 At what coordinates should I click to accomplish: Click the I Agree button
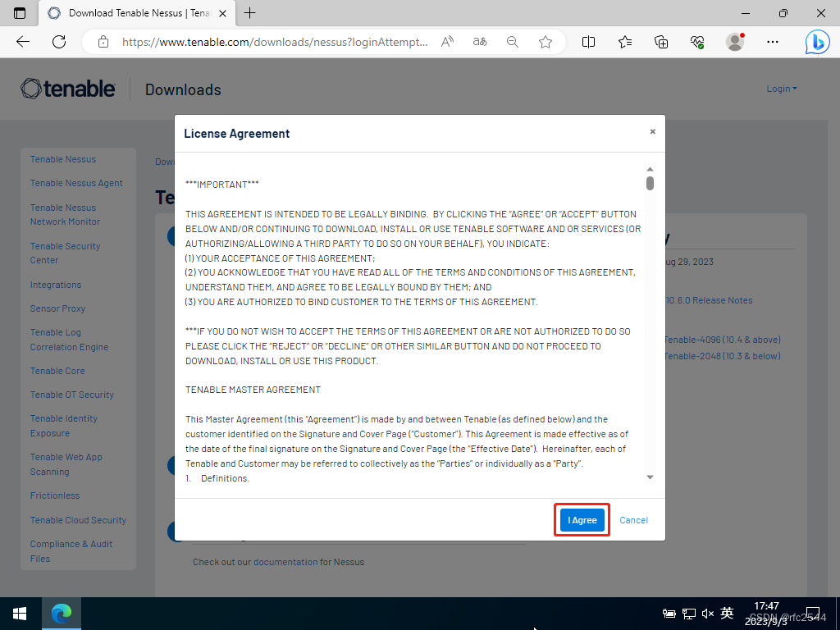pyautogui.click(x=582, y=520)
